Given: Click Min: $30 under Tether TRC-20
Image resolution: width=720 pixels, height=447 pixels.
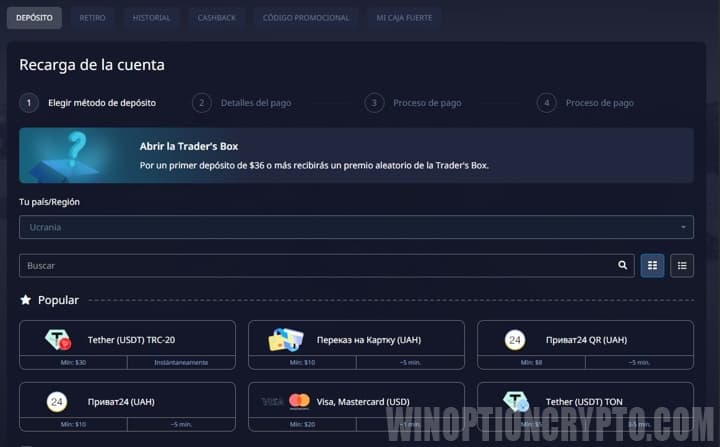Looking at the screenshot, I should click(73, 362).
